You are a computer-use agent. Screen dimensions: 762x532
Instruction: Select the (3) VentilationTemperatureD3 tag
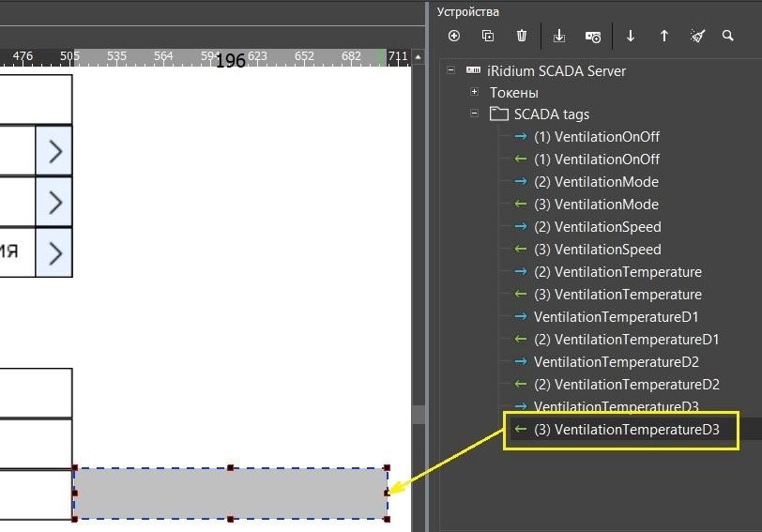point(627,430)
